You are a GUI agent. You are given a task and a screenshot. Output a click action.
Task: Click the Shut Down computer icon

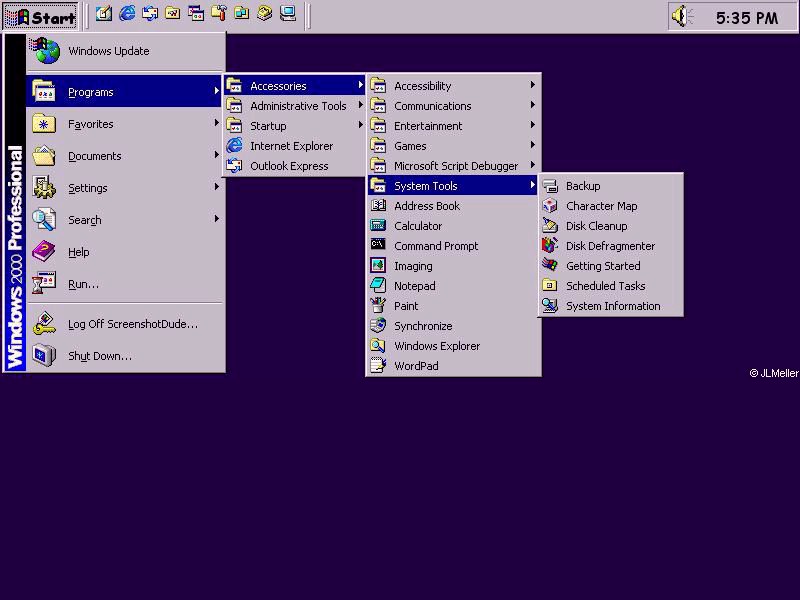point(44,356)
